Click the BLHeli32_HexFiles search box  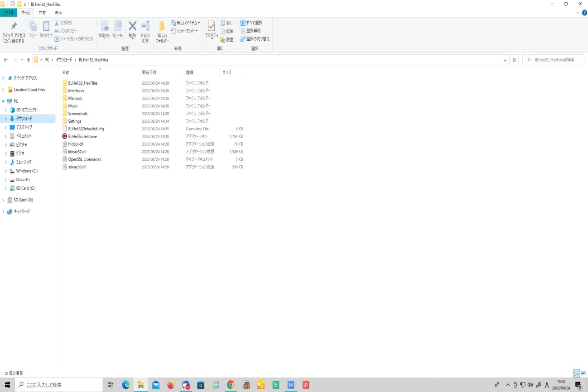pos(553,60)
